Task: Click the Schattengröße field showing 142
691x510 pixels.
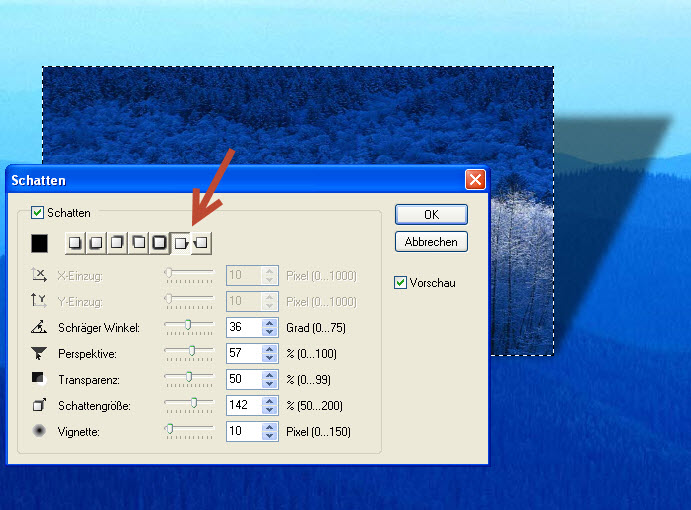Action: tap(244, 406)
